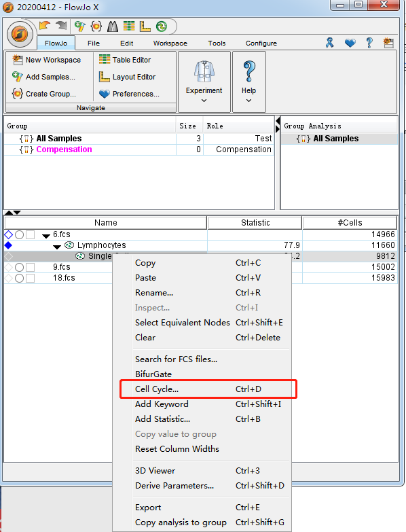
Task: Open the round FlowJo application menu button
Action: click(20, 34)
